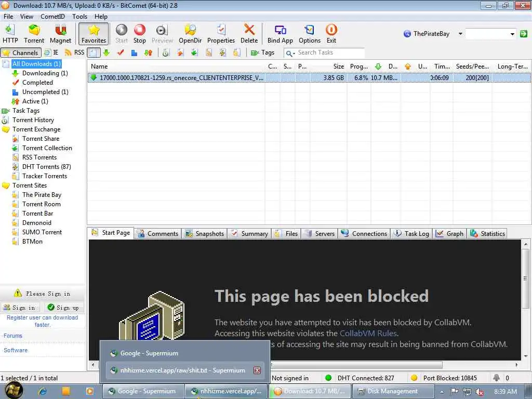Follow the CollabVM Rules link
Image resolution: width=532 pixels, height=399 pixels.
pos(368,333)
